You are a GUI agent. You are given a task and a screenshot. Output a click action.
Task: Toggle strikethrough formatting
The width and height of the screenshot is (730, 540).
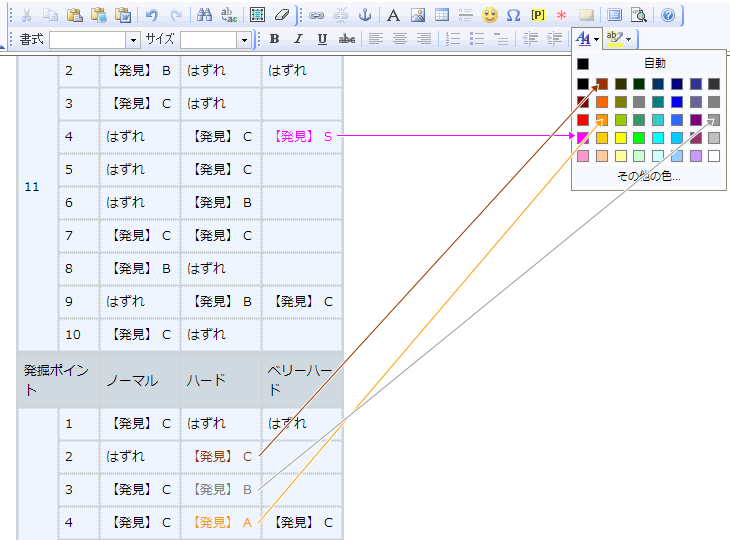[347, 39]
